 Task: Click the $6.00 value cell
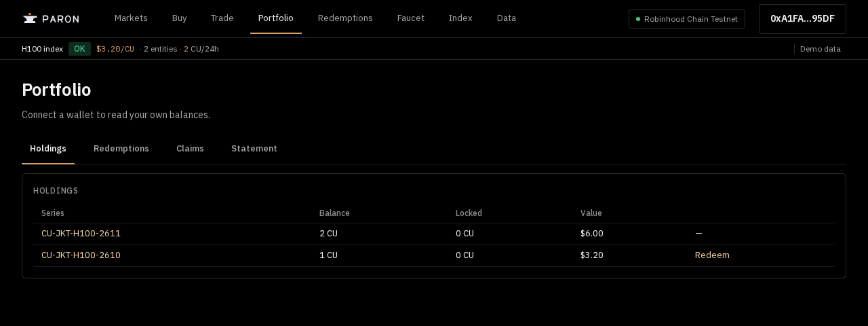(592, 234)
